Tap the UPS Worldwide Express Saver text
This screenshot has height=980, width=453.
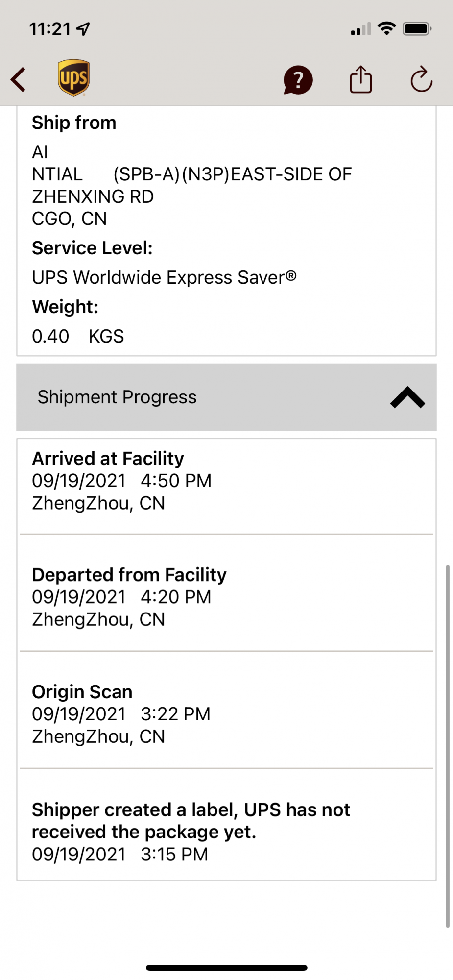[x=164, y=277]
